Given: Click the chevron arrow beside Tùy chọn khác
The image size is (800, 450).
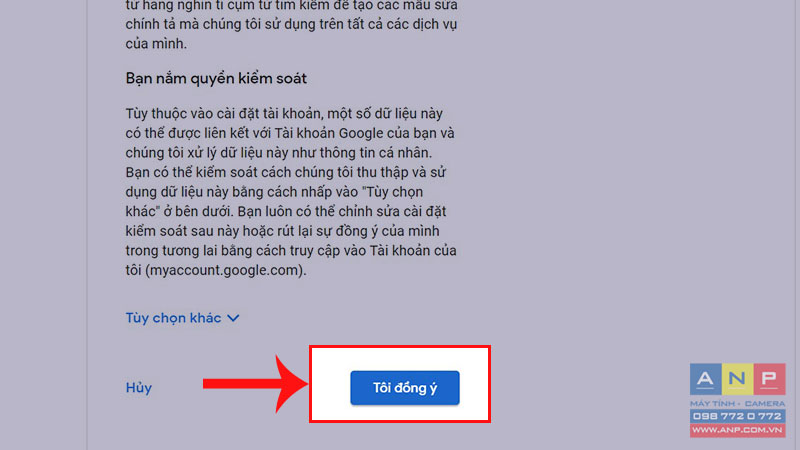Looking at the screenshot, I should tap(233, 318).
